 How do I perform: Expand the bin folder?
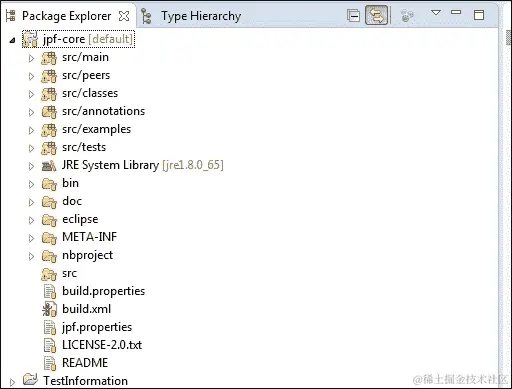(31, 184)
